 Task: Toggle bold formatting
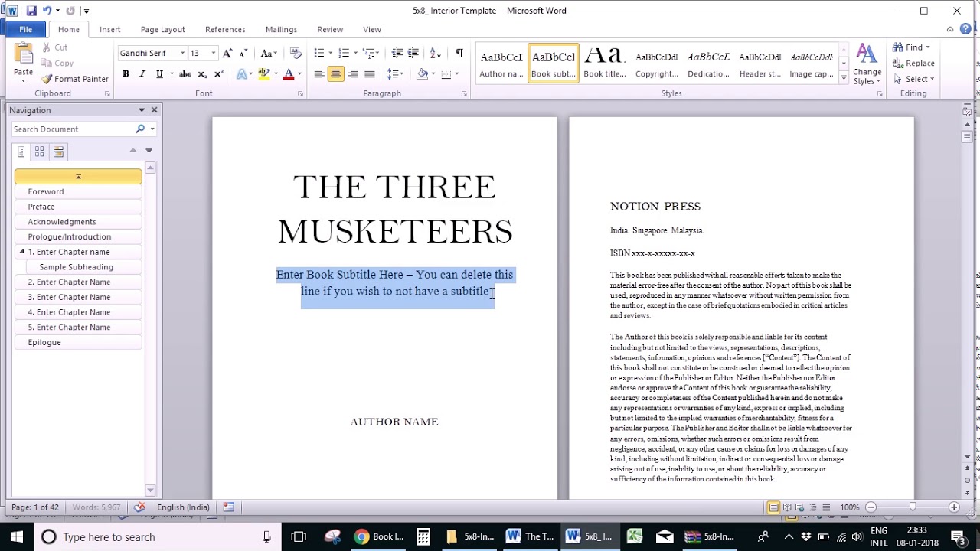coord(126,73)
